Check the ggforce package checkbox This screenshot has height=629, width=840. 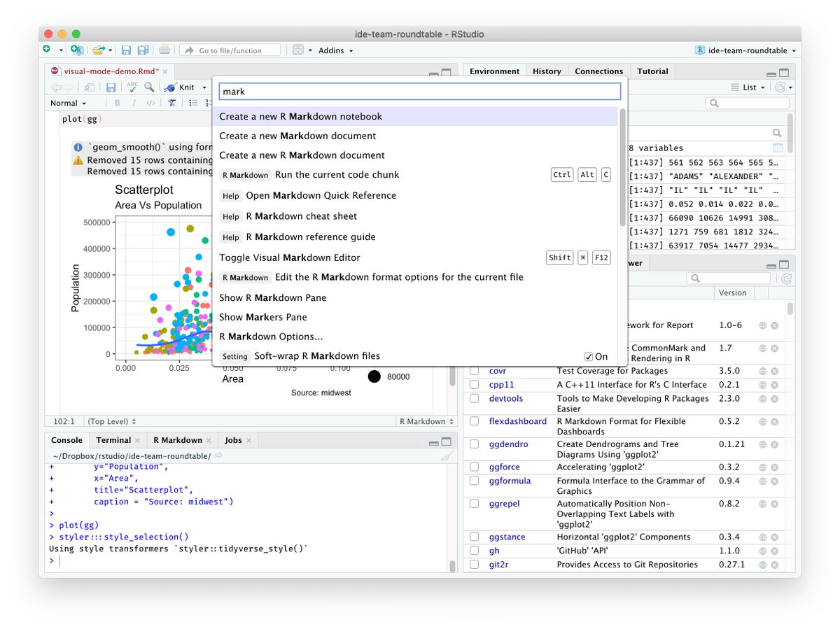coord(474,467)
